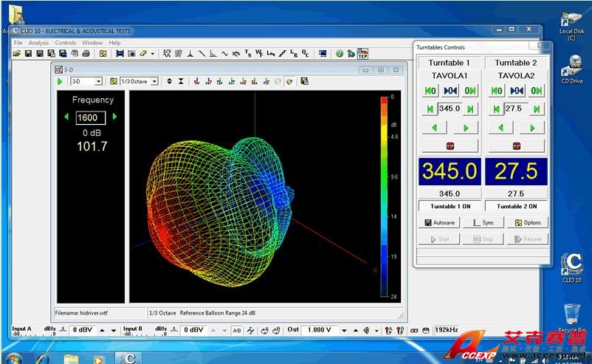This screenshot has height=364, width=592.
Task: Click the green Start play arrow in 3-D window
Action: 60,81
